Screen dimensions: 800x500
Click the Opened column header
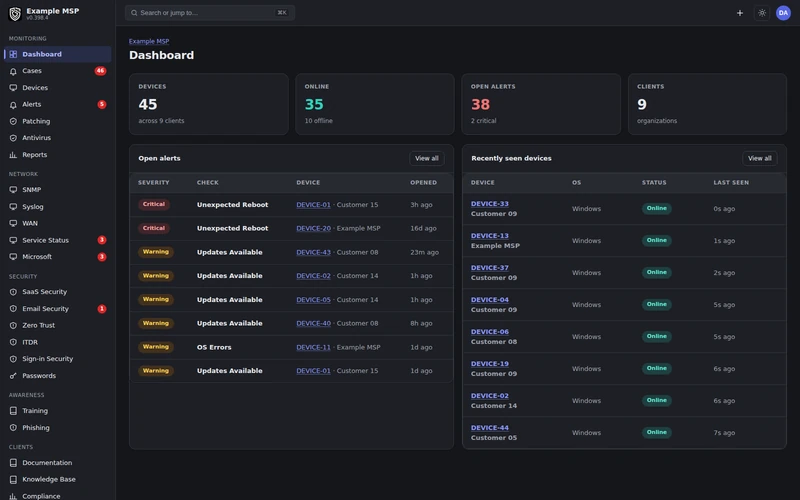point(423,183)
